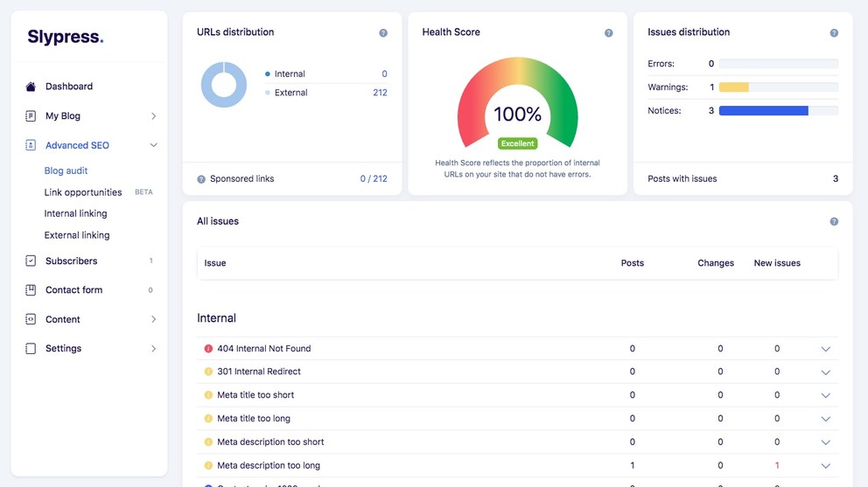The height and width of the screenshot is (487, 868).
Task: Open help icon for URLs distribution
Action: click(383, 33)
